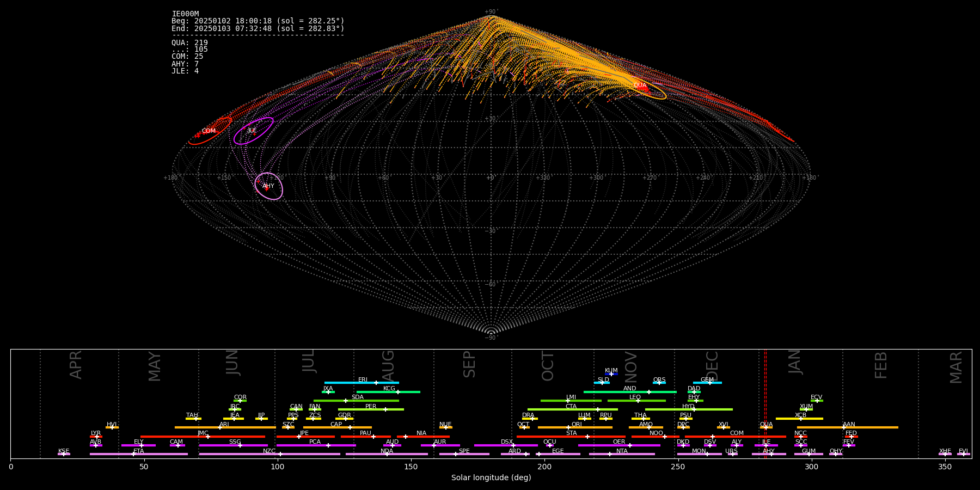Click the MAR month label in timeline
The image size is (980, 490).
[x=956, y=367]
